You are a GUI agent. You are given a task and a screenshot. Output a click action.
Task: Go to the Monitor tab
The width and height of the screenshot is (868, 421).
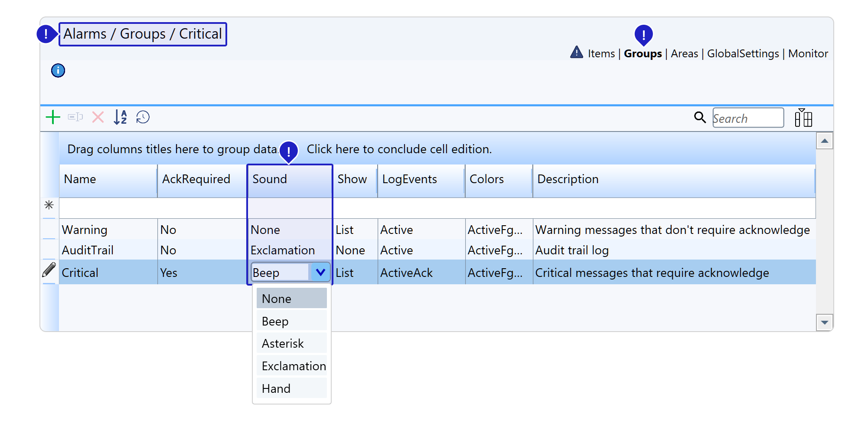[808, 54]
